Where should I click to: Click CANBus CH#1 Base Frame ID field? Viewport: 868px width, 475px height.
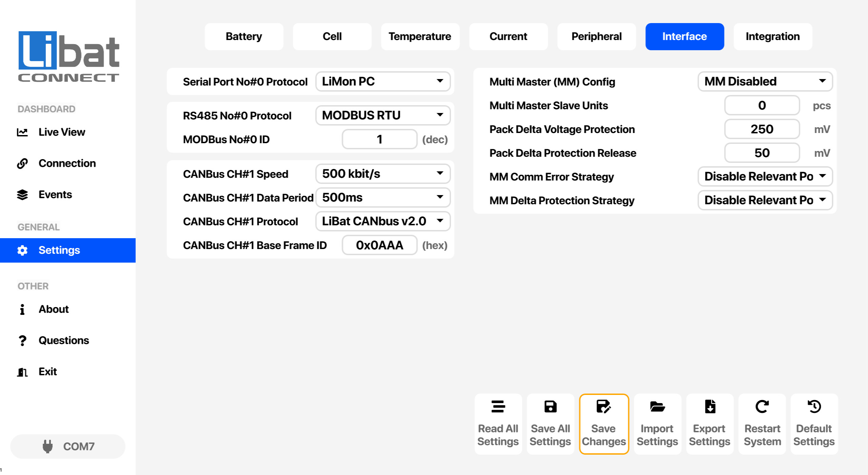click(x=379, y=245)
